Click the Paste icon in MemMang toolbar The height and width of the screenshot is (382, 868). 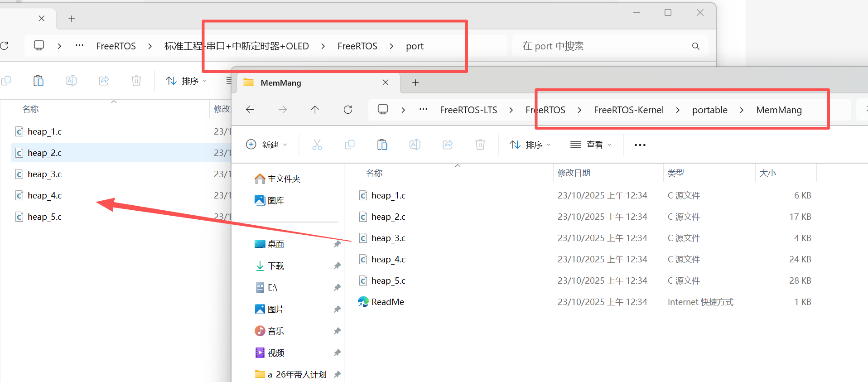pos(382,145)
